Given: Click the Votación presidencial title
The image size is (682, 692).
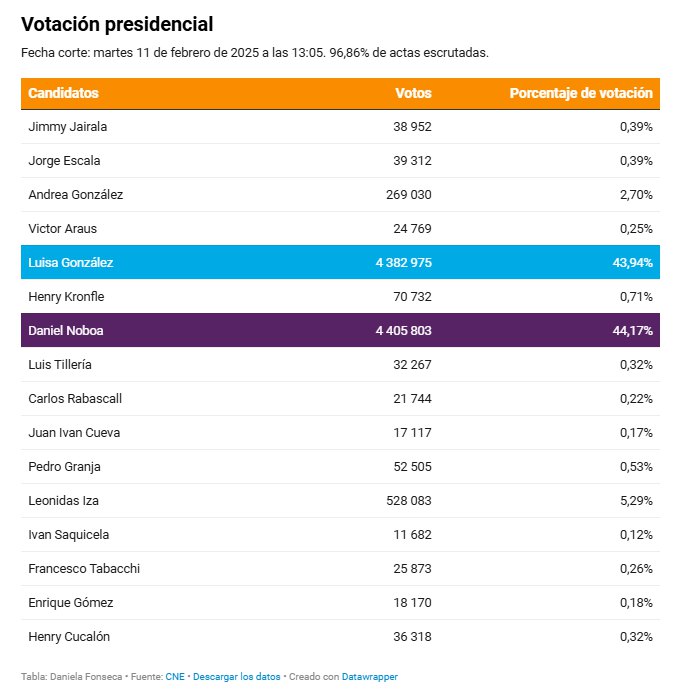Looking at the screenshot, I should click(117, 24).
